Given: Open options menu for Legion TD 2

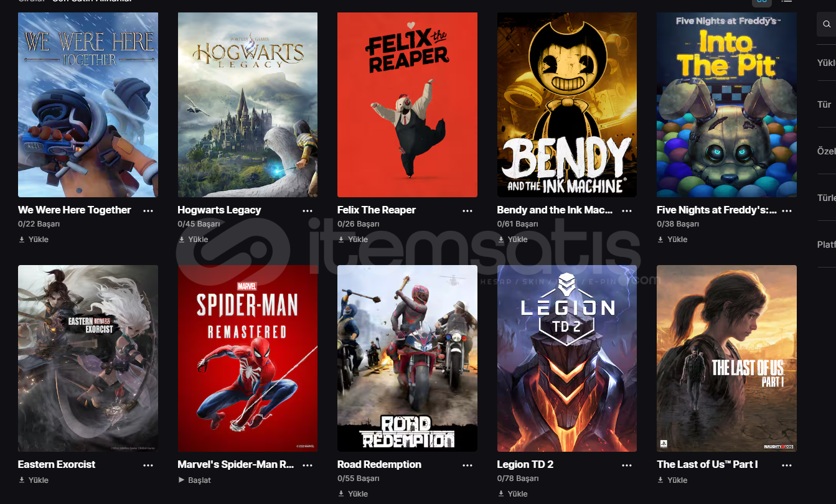Looking at the screenshot, I should 627,465.
